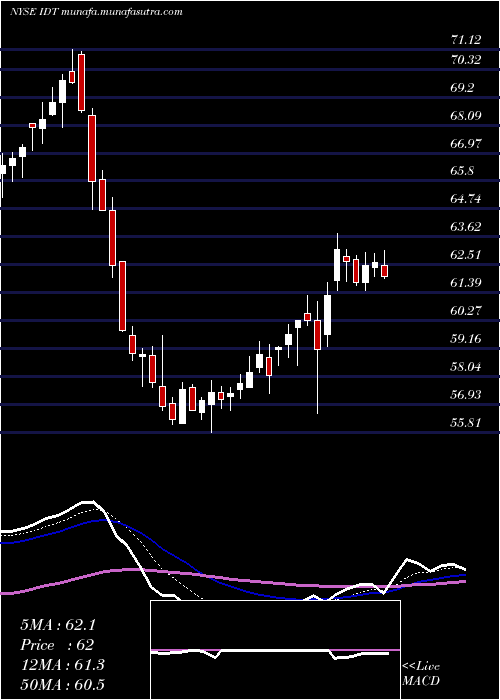Open the MACD inset chart panel

pyautogui.click(x=275, y=650)
